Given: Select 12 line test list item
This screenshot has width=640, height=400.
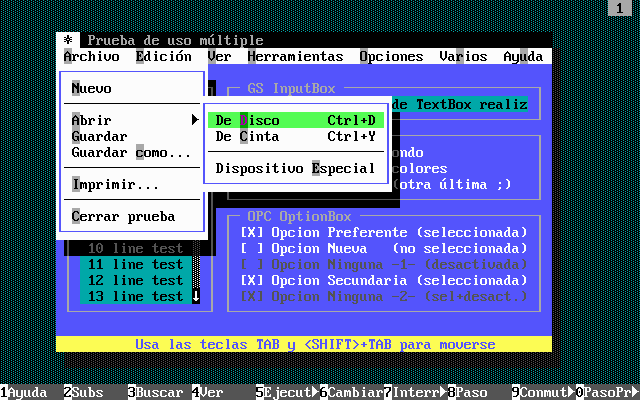Looking at the screenshot, I should tap(134, 280).
